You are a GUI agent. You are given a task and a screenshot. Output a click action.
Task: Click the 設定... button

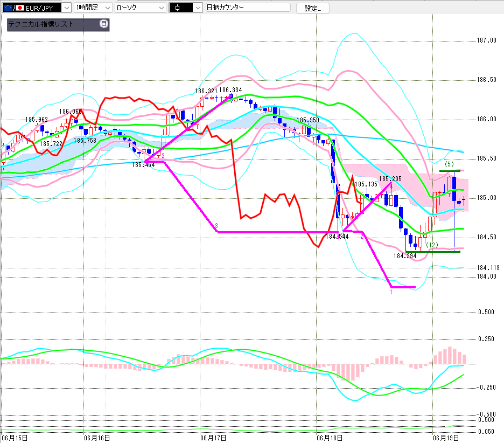click(x=313, y=9)
